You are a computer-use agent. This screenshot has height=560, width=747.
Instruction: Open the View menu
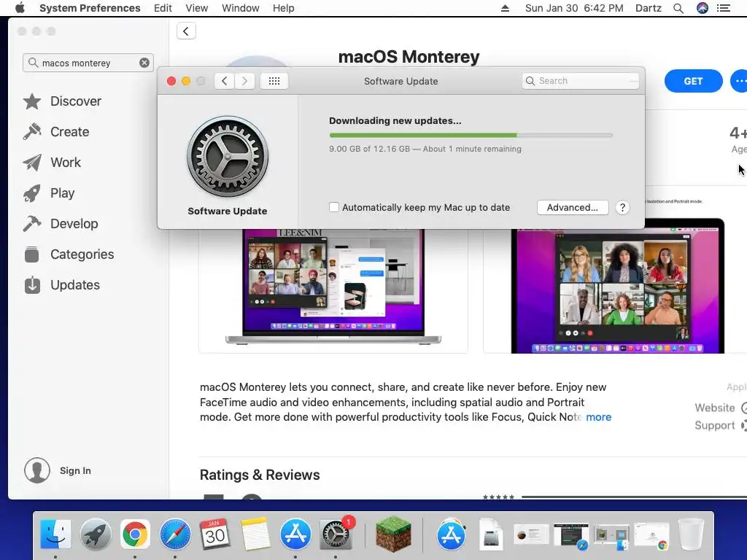(x=197, y=8)
